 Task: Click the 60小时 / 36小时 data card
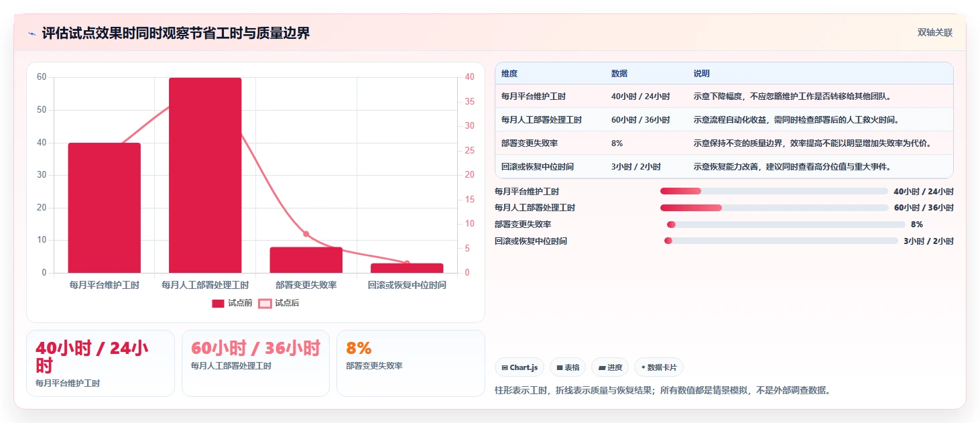[x=255, y=363]
